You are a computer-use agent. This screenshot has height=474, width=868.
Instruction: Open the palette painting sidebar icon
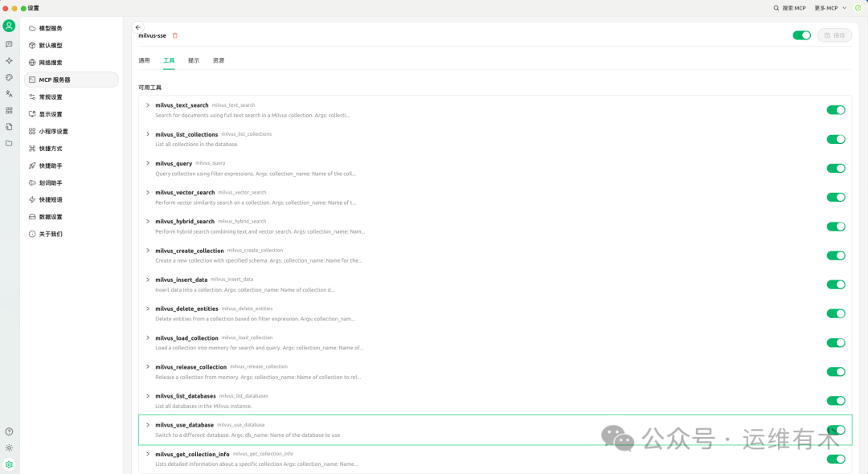pos(9,77)
